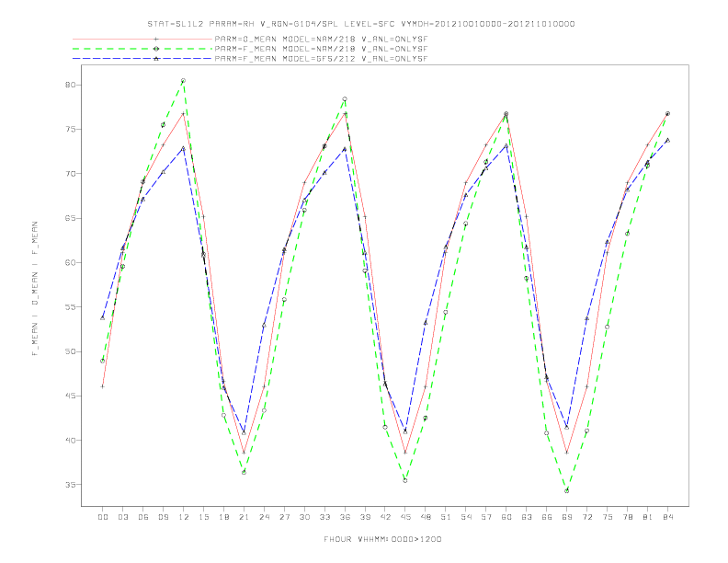Click x-axis tick label 84

pyautogui.click(x=667, y=517)
